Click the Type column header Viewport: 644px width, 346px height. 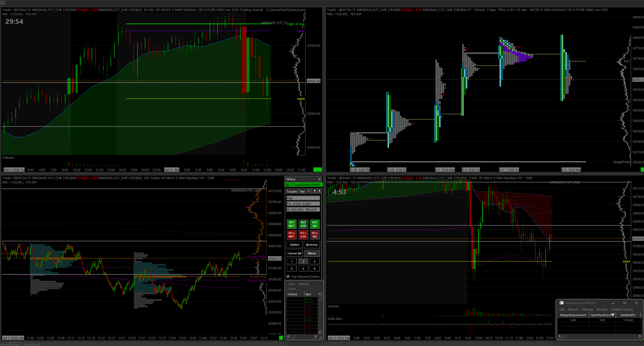point(311,294)
